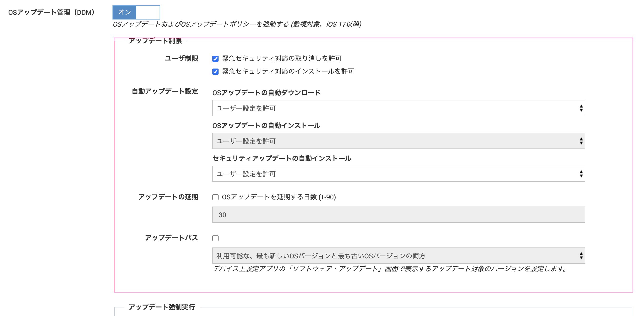Image resolution: width=644 pixels, height=316 pixels.
Task: Click the arrows on 自動ダウンロード select
Action: tap(581, 108)
